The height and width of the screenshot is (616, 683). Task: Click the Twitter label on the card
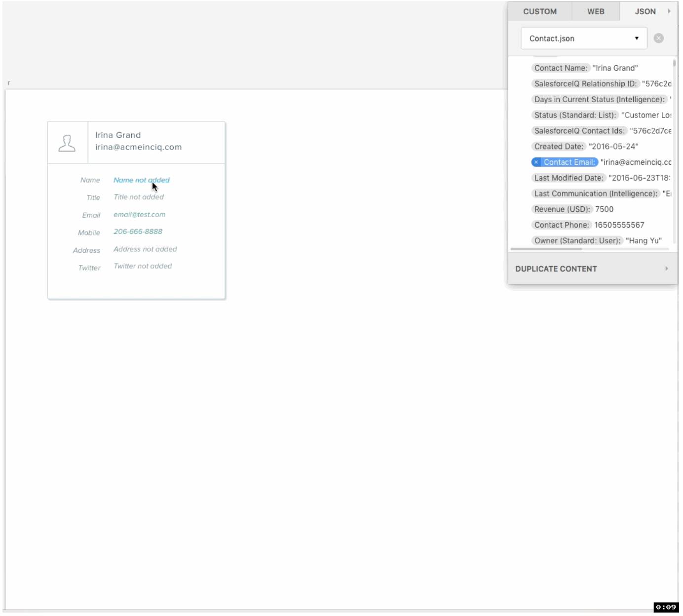(x=89, y=268)
